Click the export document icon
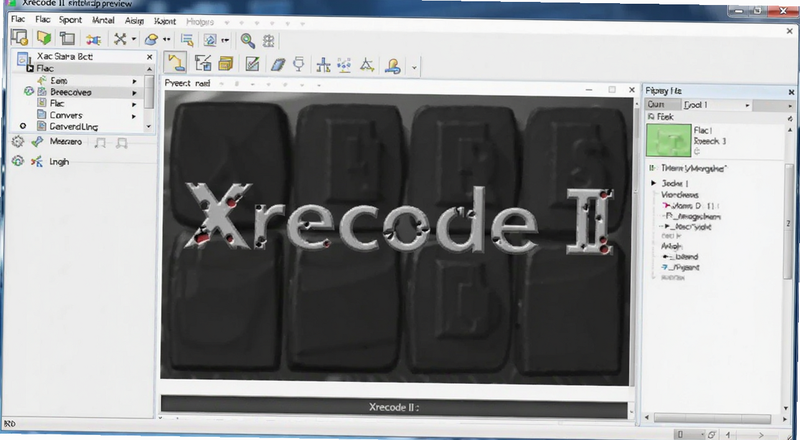Viewport: 800px width, 440px height. tap(203, 63)
